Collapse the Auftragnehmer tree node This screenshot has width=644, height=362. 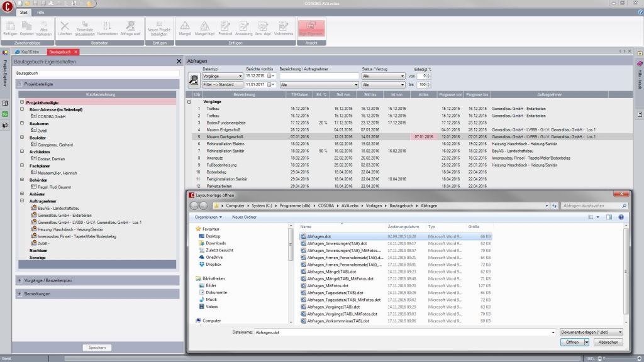(21, 201)
